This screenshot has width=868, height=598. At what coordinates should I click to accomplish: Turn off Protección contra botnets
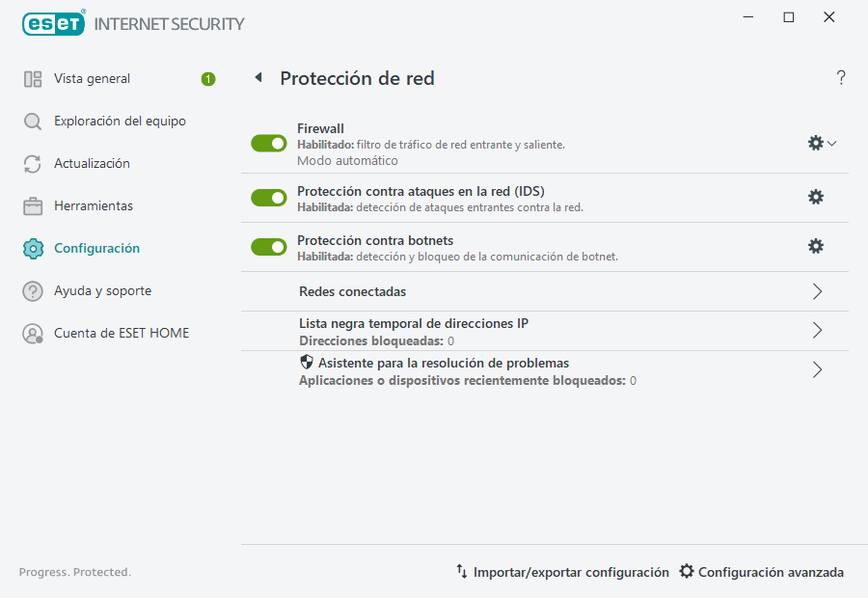tap(268, 246)
